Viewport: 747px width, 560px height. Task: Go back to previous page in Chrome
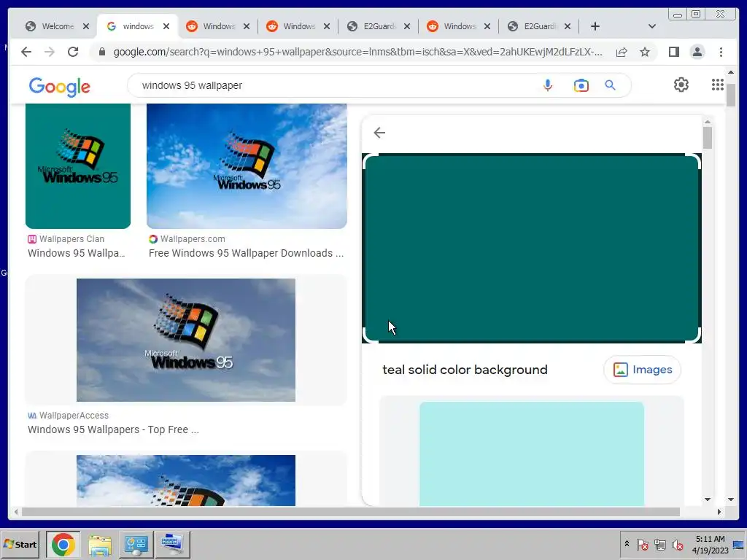point(26,52)
